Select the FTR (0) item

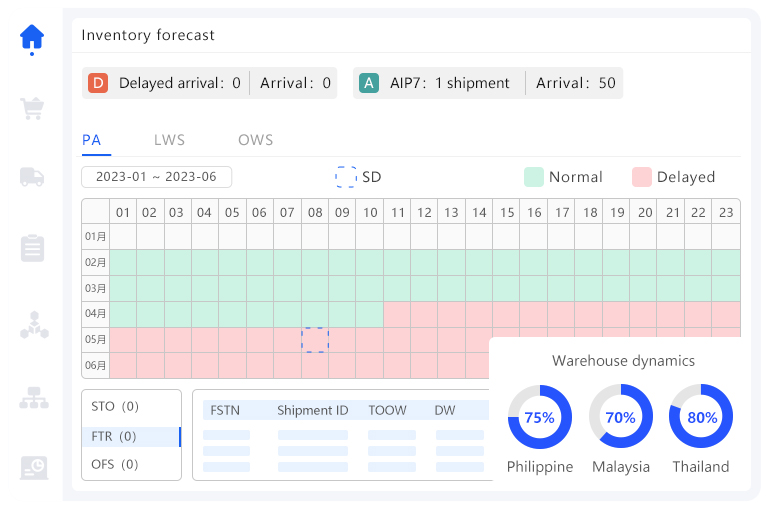coord(115,436)
